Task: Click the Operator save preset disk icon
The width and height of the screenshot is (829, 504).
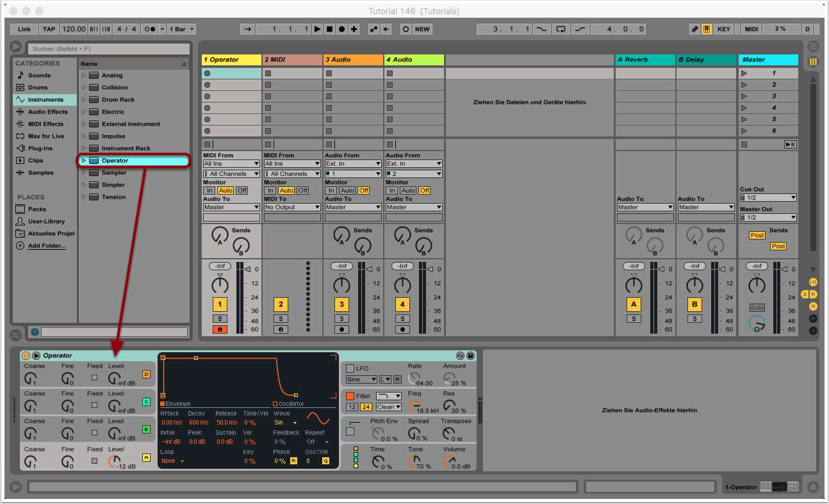Action: click(470, 355)
